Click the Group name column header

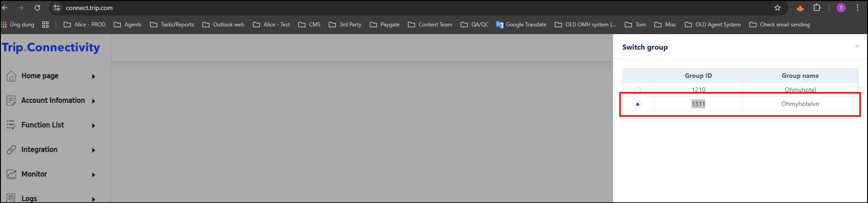800,76
